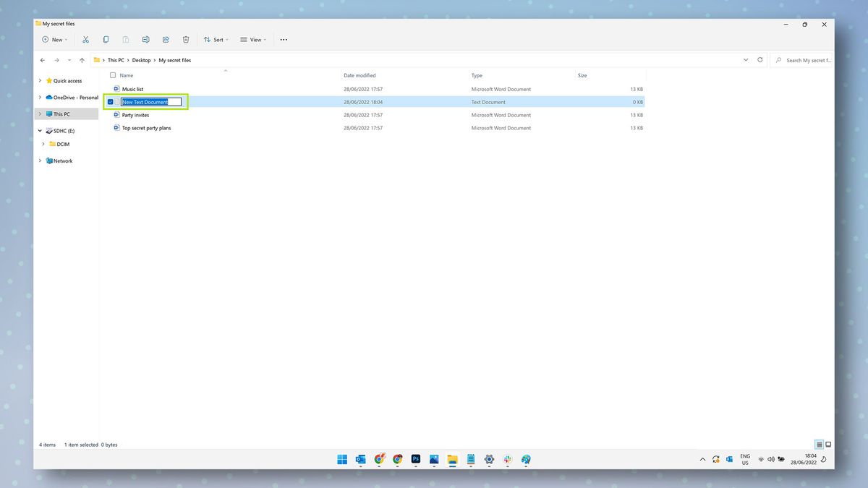The height and width of the screenshot is (488, 868).
Task: Click the Rename icon in the toolbar
Action: point(145,39)
